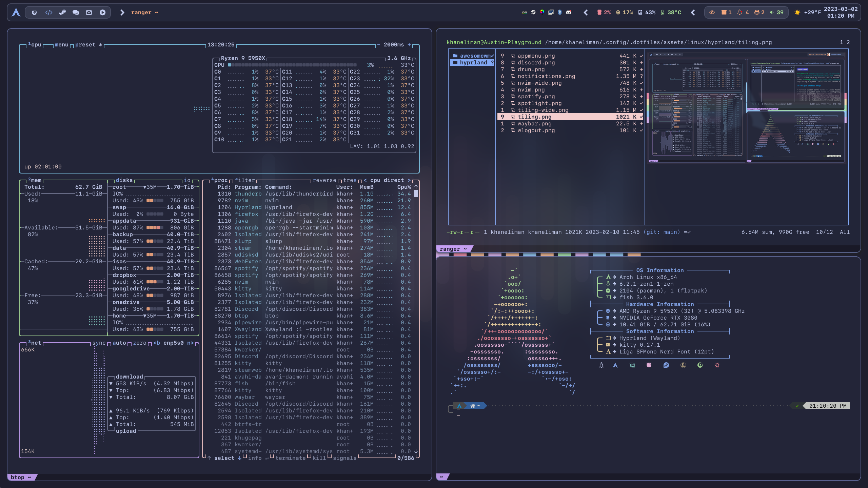Open the code editor icon in waybar
868x488 pixels.
point(49,13)
